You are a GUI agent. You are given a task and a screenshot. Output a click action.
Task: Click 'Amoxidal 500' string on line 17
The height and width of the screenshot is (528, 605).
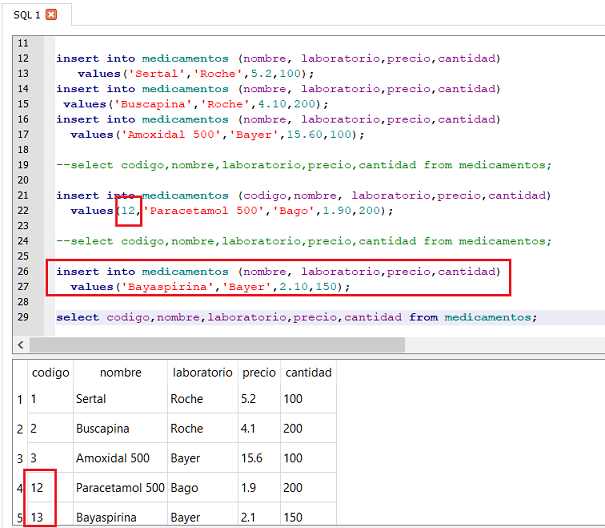(171, 134)
